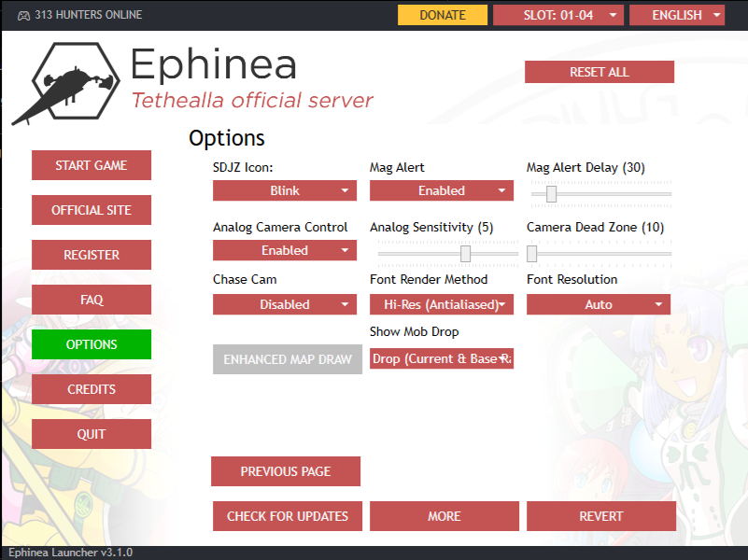Click the 'Options' page heading
748x560 pixels.
[x=227, y=138]
